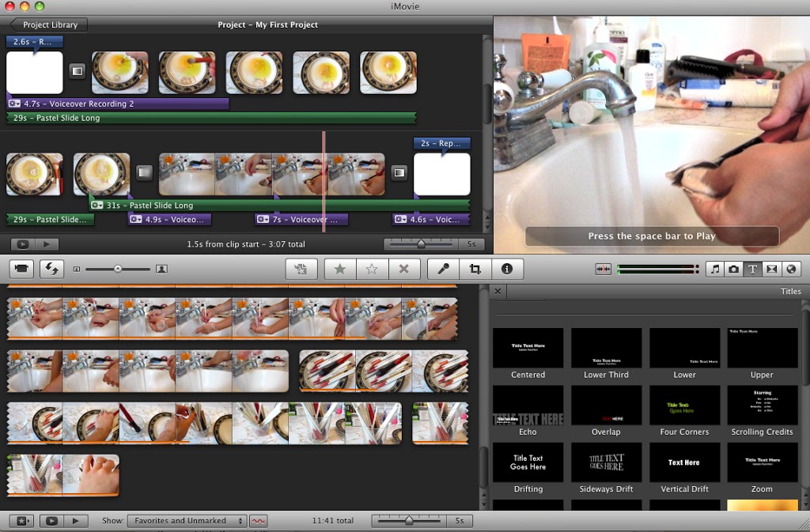This screenshot has height=532, width=810.
Task: Click the transition icon after the 2.6s title clip
Action: [78, 71]
